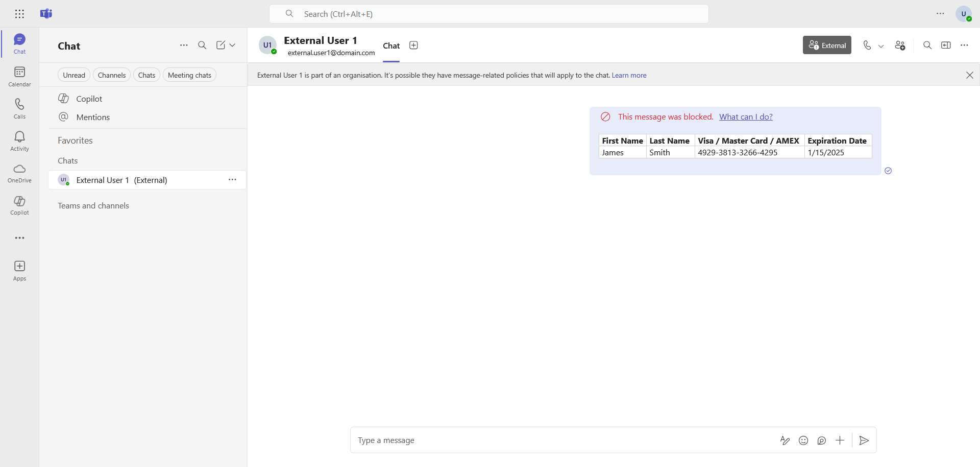The image size is (980, 467).
Task: Expand the new chat dropdown chevron
Action: point(233,45)
